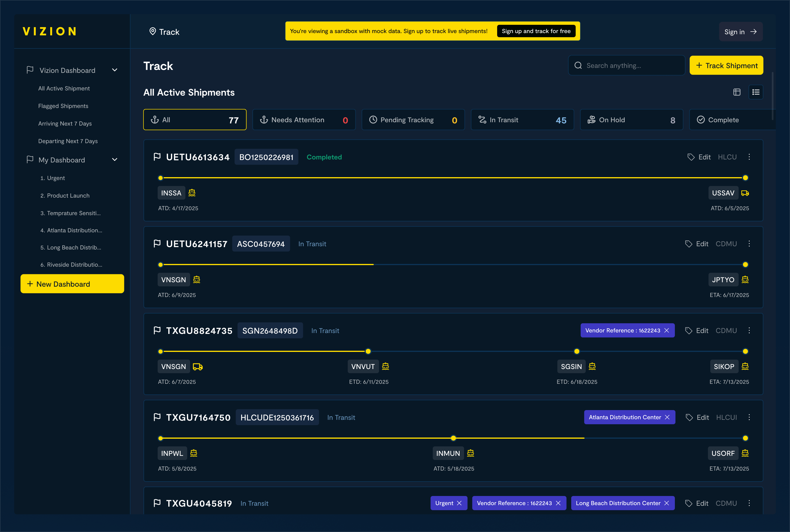Click the tag Edit icon for TXGU8824735
Image resolution: width=790 pixels, height=532 pixels.
[688, 330]
